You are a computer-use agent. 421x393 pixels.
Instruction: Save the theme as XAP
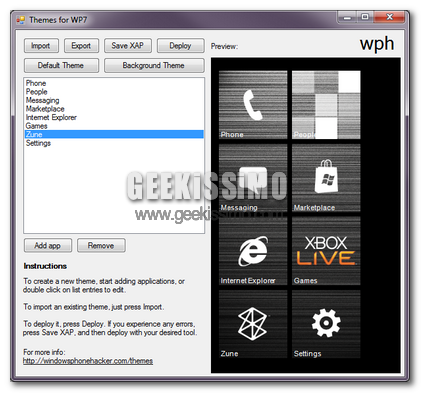[128, 46]
